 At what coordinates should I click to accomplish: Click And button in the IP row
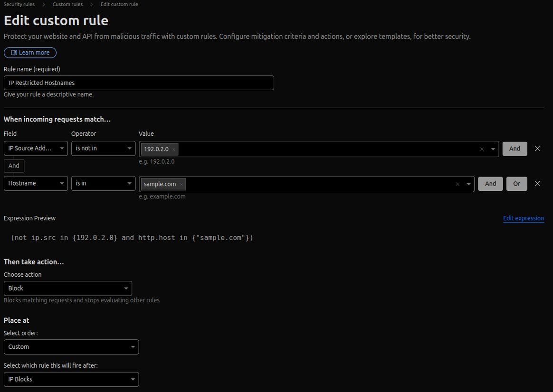515,149
